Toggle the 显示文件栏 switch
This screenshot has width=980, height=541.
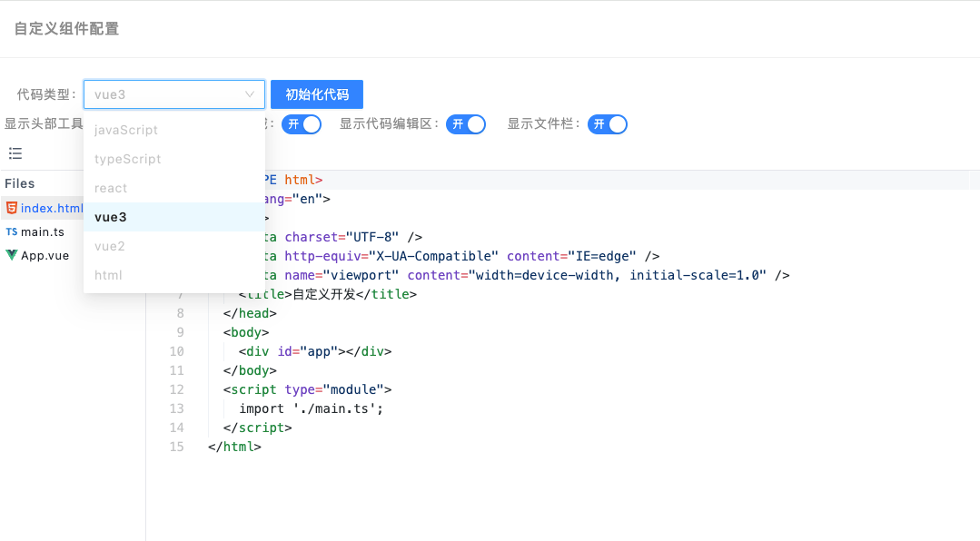click(608, 124)
